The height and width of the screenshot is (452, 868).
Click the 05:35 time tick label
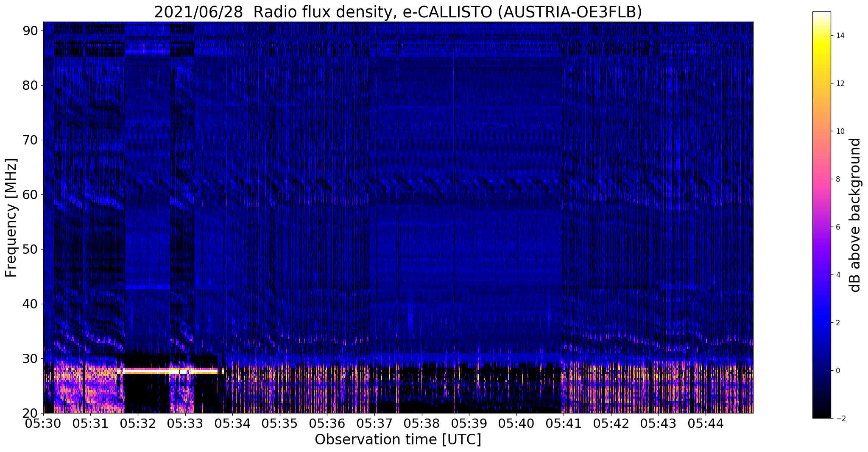click(x=280, y=424)
